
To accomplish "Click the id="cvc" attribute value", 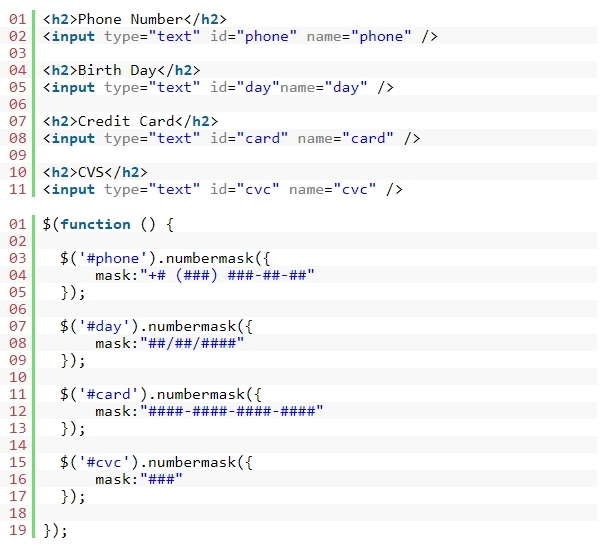I will pos(258,189).
